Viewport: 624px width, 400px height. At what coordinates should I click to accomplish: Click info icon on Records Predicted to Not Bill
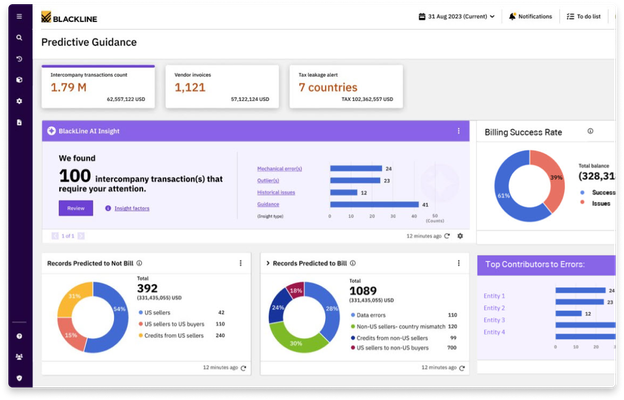click(x=139, y=263)
